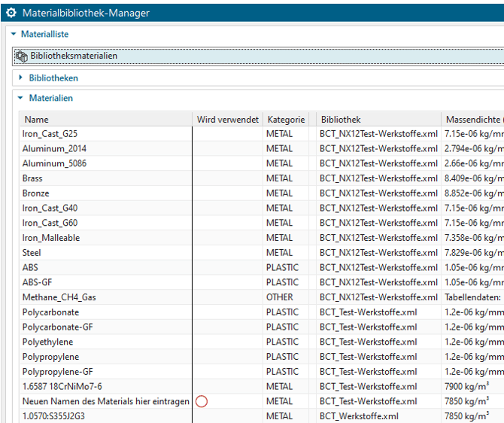Click the Bibliothek column header
Viewport: 504px width, 423px height.
pyautogui.click(x=341, y=119)
